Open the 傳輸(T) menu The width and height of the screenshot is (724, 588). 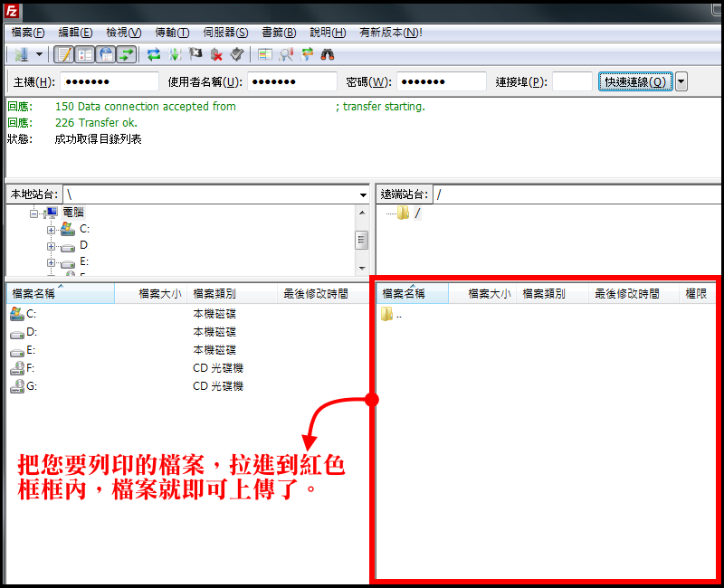pos(171,33)
